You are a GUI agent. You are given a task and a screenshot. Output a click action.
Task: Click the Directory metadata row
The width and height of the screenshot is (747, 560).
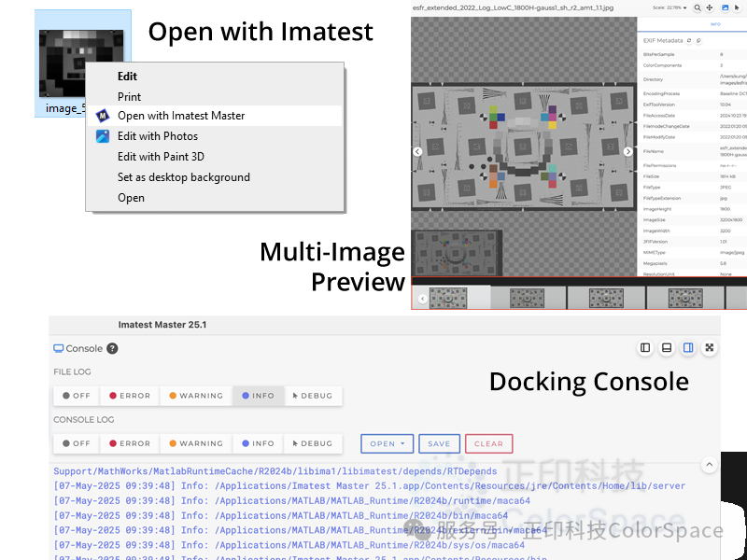692,79
